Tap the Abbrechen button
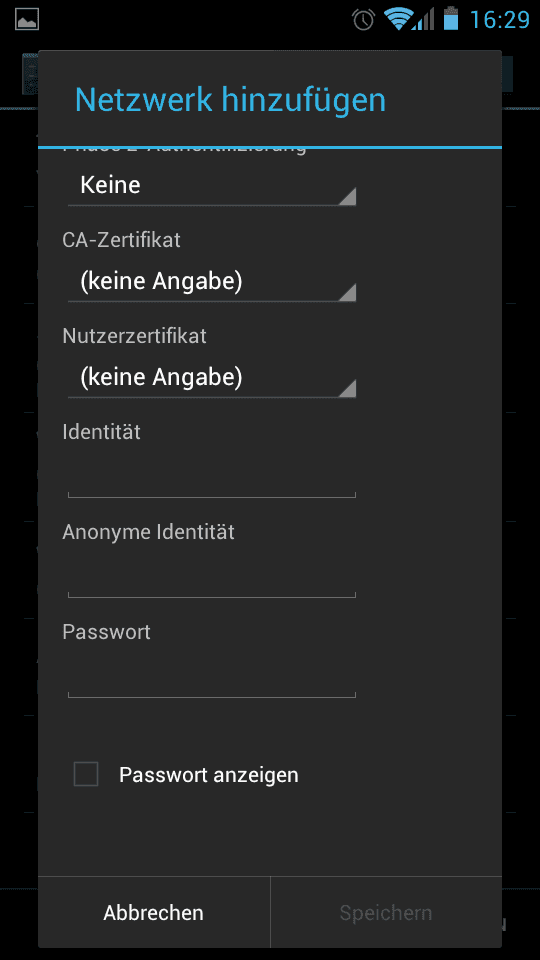The height and width of the screenshot is (960, 540). (x=154, y=912)
